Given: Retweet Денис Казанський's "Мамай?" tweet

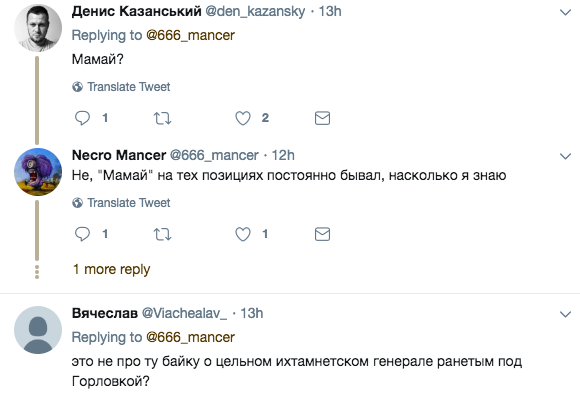Looking at the screenshot, I should coord(162,118).
